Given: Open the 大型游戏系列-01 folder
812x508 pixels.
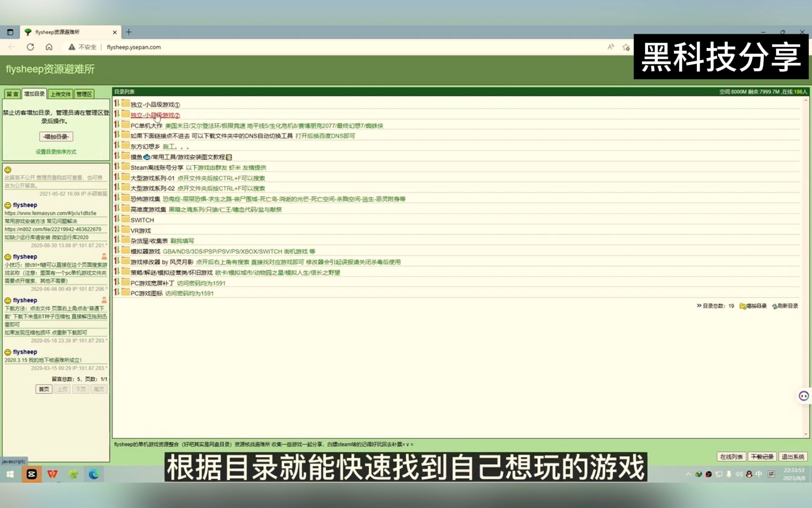Looking at the screenshot, I should click(152, 178).
